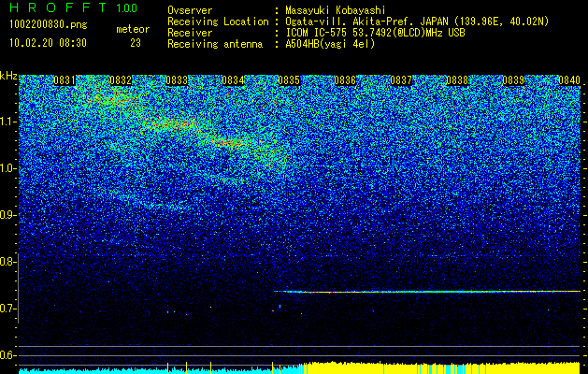The height and width of the screenshot is (374, 588).
Task: Click the meteor count 23
Action: tap(136, 43)
